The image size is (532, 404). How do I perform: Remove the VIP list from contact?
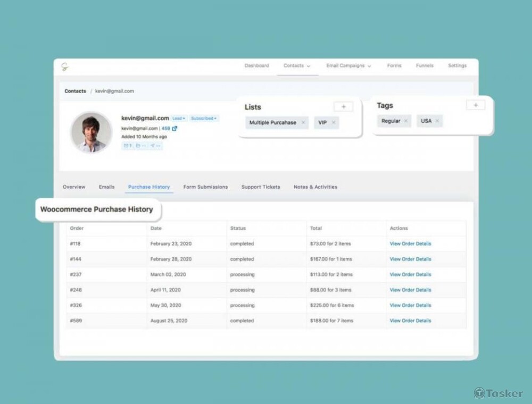334,123
